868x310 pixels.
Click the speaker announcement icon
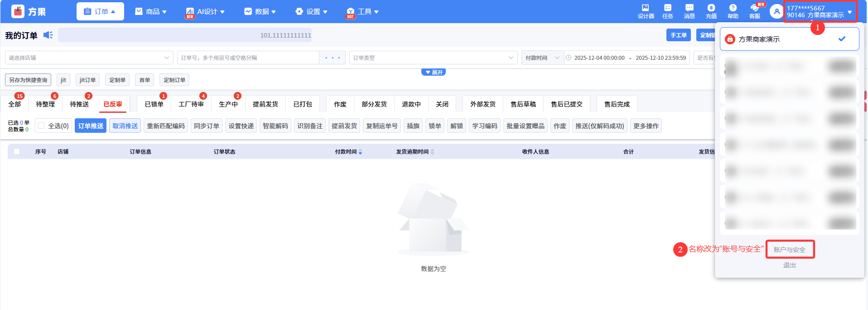tap(48, 35)
